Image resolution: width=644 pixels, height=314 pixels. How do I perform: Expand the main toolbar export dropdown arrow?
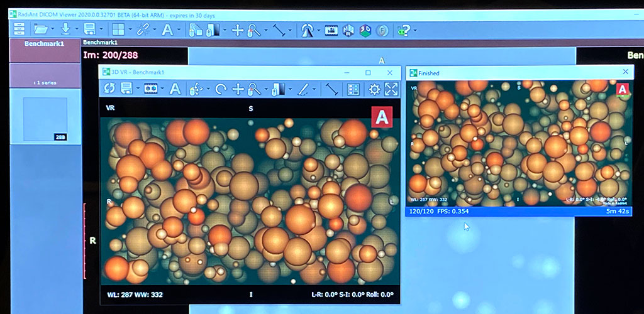click(101, 30)
